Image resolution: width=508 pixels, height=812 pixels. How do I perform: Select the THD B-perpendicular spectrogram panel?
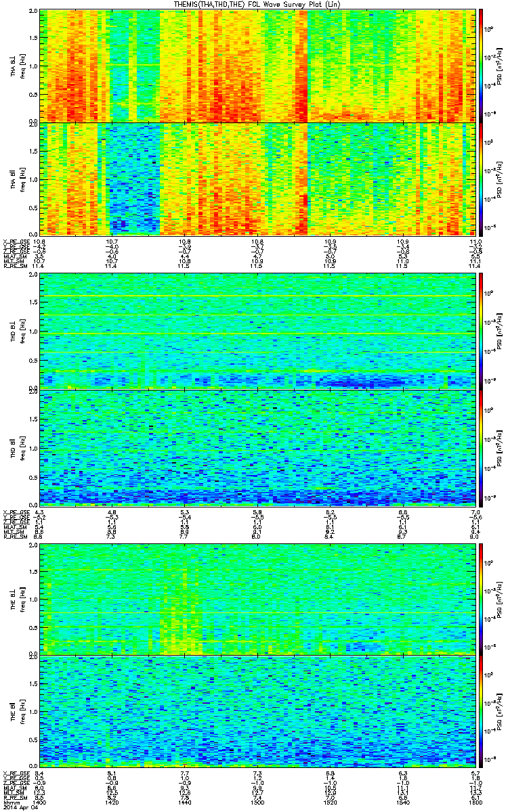257,330
